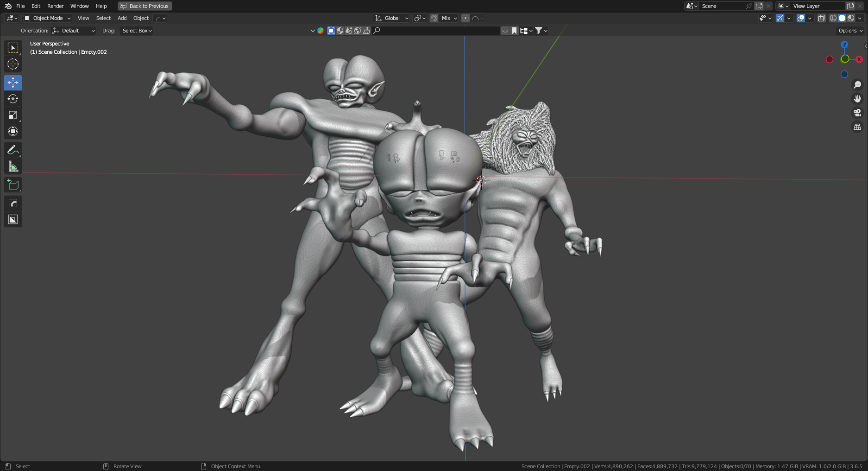Toggle proportional editing button
Viewport: 868px width, 471px height.
coord(465,18)
